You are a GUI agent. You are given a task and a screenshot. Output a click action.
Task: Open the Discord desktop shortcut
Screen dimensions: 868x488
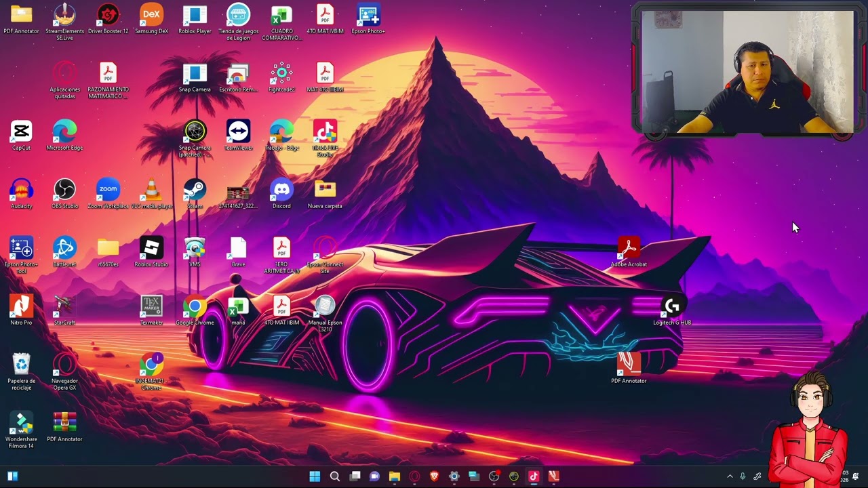click(x=281, y=194)
